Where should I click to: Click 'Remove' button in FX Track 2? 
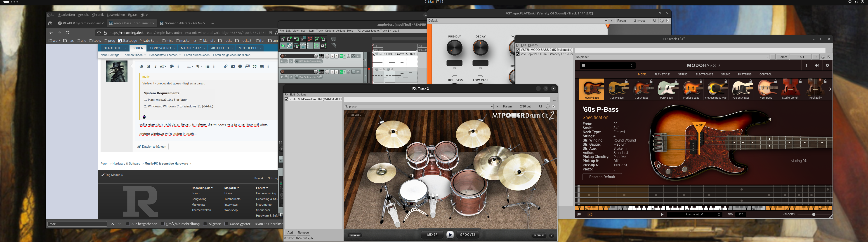click(303, 233)
